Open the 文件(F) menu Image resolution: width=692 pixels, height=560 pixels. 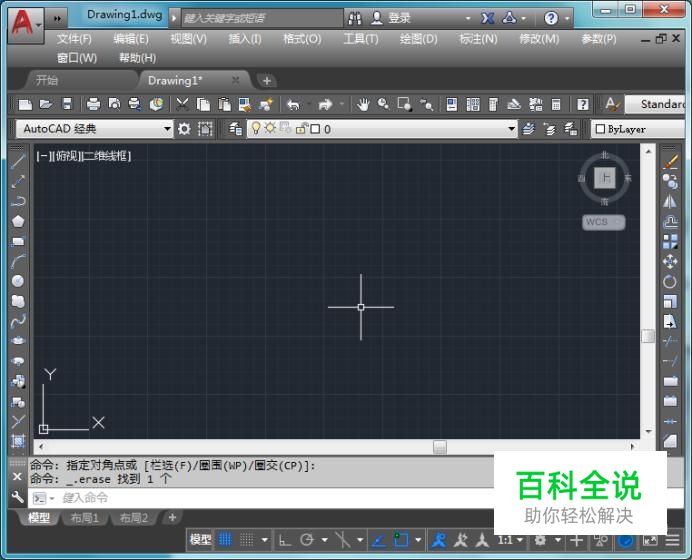pos(74,39)
